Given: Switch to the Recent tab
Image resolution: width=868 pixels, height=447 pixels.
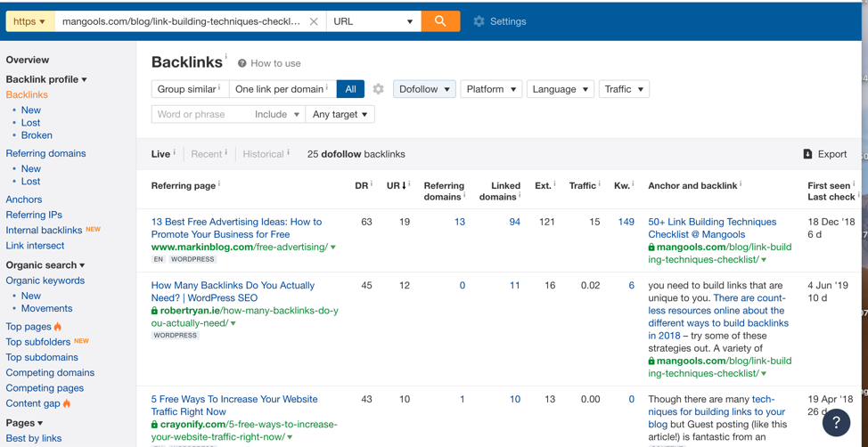Looking at the screenshot, I should pos(207,154).
